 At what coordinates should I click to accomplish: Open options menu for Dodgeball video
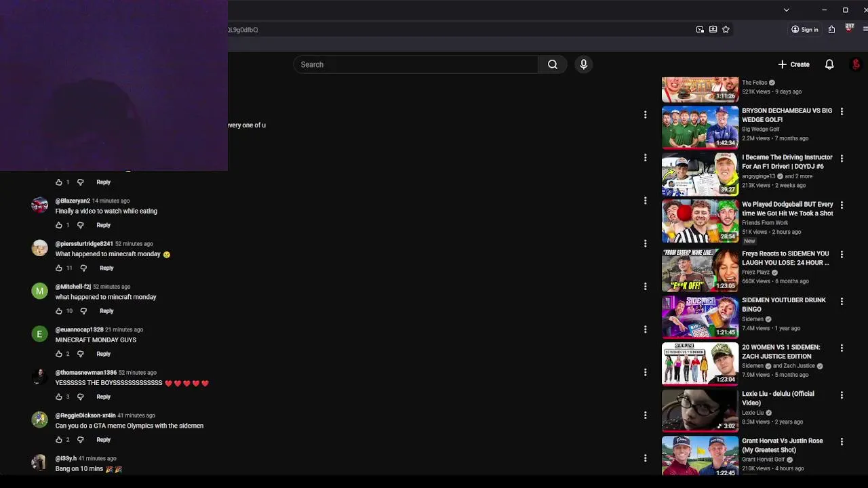tap(842, 205)
